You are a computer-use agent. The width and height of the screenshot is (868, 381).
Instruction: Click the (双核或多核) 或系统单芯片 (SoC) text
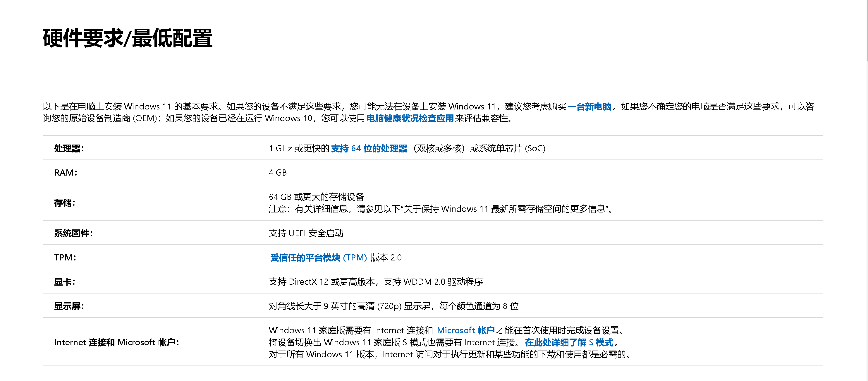pos(479,148)
